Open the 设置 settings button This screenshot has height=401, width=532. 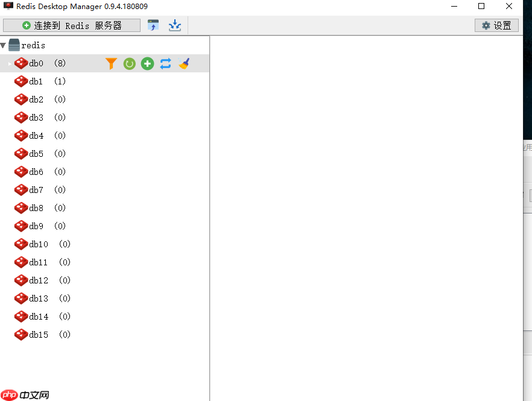(496, 25)
